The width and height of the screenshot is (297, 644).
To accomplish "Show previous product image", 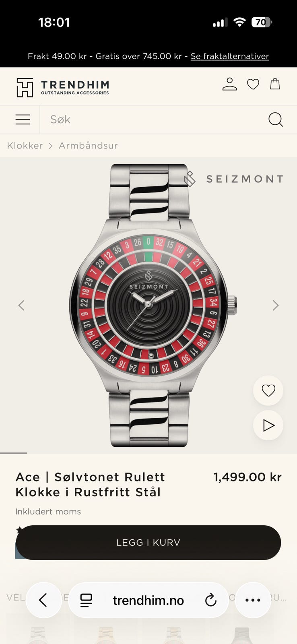I will 21,305.
